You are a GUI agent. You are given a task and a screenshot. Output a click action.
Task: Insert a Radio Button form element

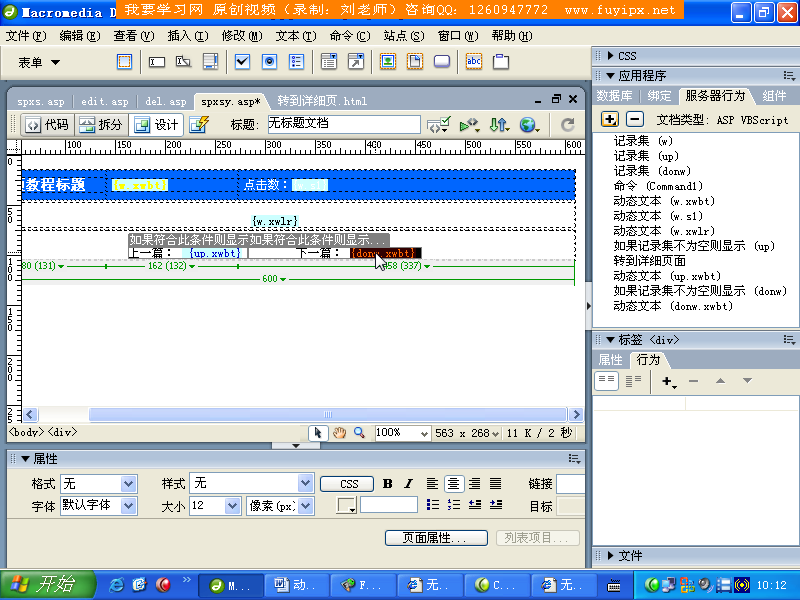click(269, 62)
